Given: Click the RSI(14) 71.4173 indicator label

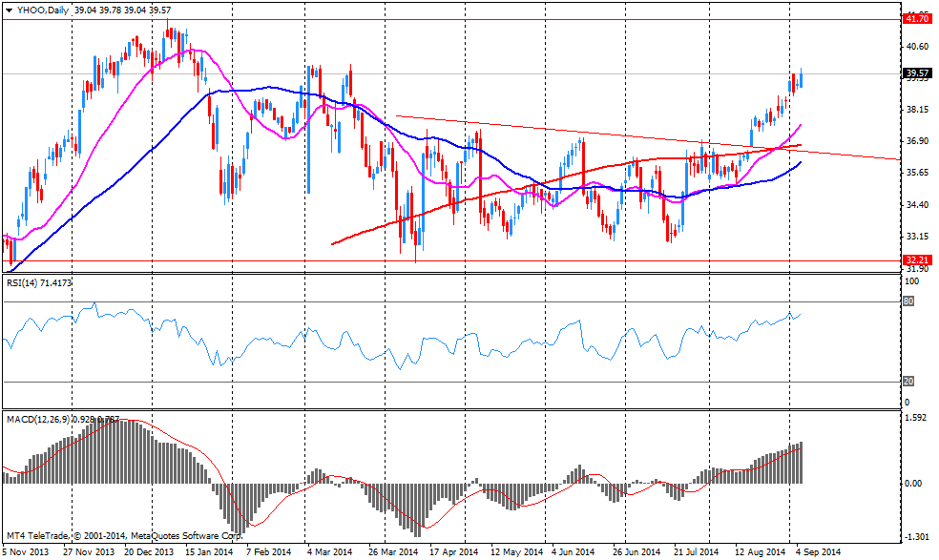Looking at the screenshot, I should (39, 282).
